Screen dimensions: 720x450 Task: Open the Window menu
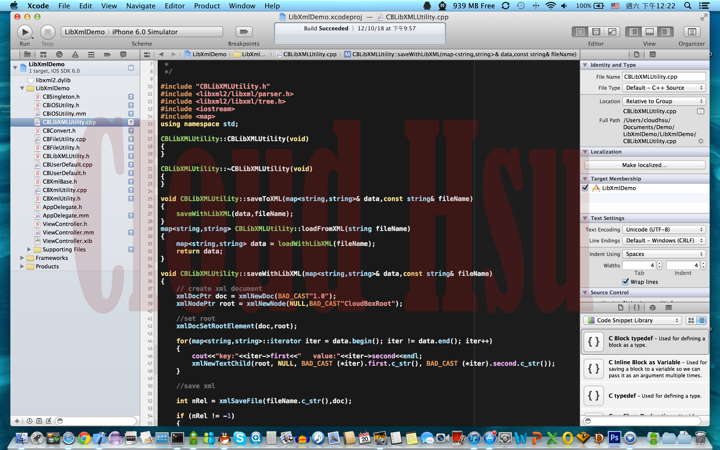pos(242,6)
